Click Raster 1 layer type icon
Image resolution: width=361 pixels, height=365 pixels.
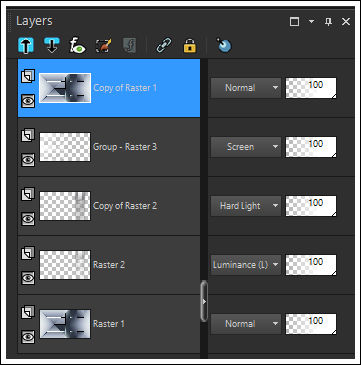(28, 312)
